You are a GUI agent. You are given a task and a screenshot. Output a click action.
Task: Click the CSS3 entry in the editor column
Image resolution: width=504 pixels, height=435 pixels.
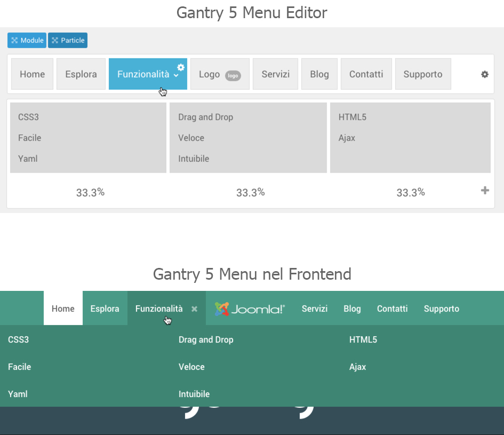click(x=28, y=117)
